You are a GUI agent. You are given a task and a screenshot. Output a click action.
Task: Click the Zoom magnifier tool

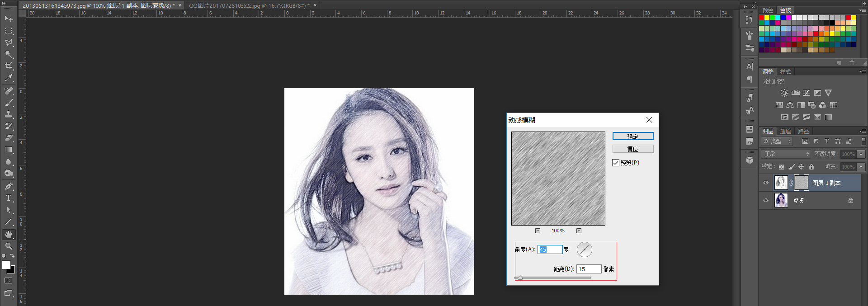[x=9, y=246]
